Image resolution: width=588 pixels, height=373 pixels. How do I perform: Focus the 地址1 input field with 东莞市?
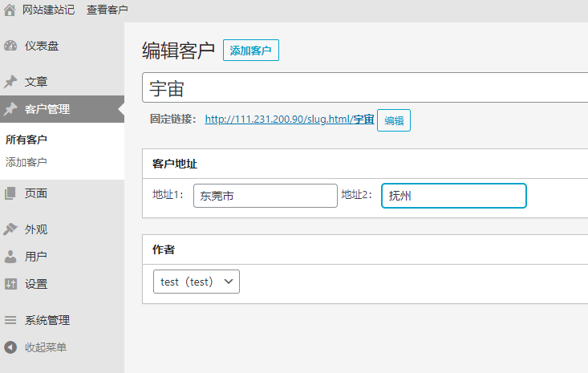(x=266, y=196)
